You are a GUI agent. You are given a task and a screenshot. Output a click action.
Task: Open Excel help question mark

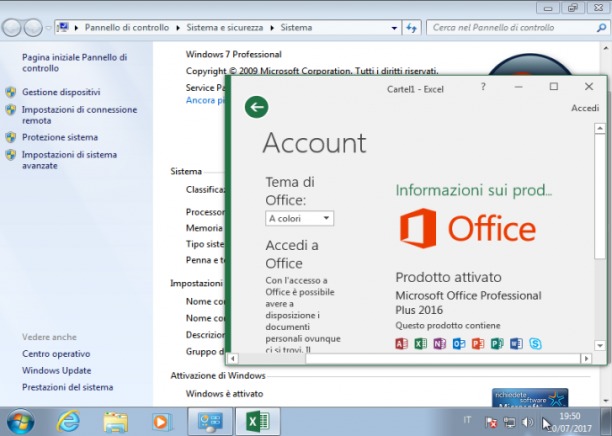(483, 87)
